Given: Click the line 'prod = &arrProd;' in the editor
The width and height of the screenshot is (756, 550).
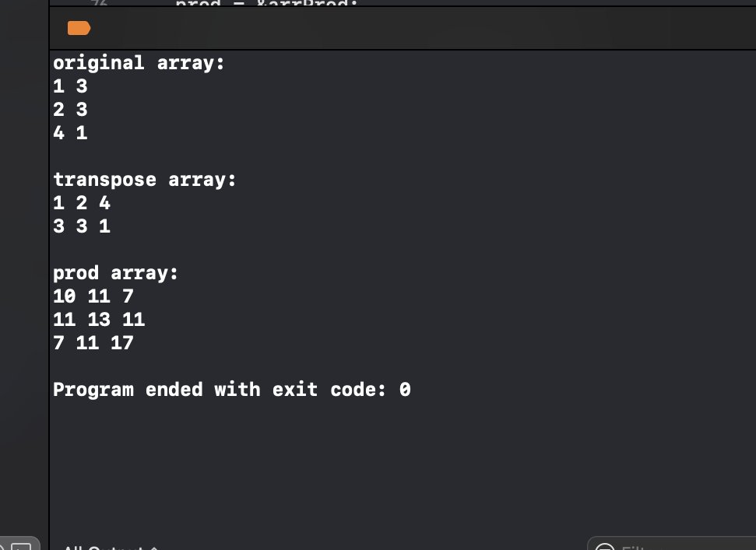Looking at the screenshot, I should pos(266,4).
